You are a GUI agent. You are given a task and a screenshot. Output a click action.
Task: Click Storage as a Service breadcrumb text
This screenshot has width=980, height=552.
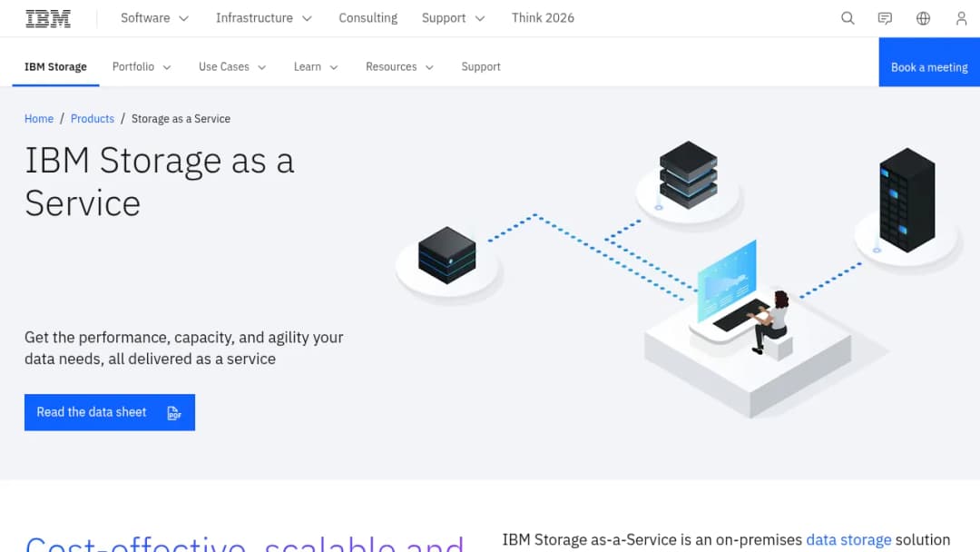[181, 119]
